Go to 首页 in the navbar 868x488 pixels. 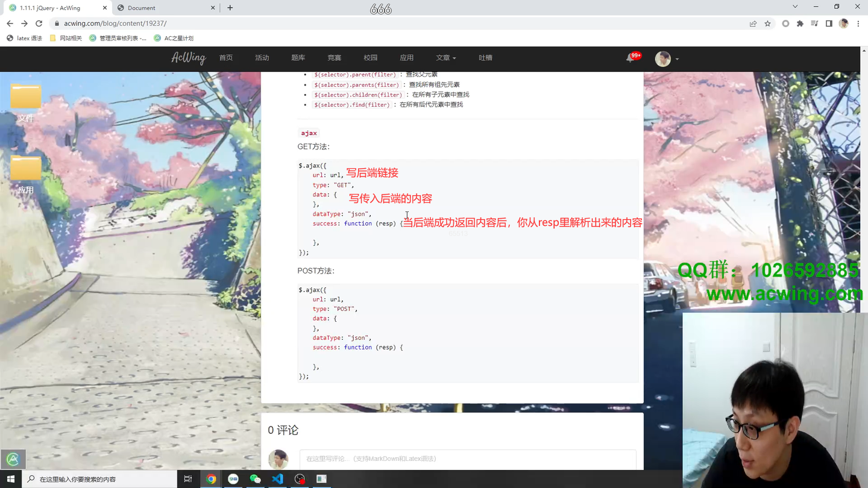click(226, 58)
